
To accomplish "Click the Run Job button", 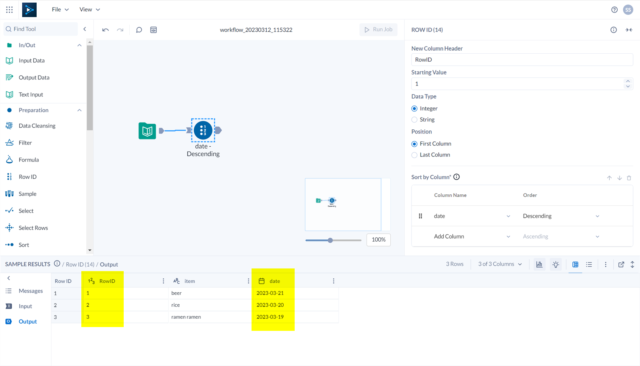I will coord(378,29).
